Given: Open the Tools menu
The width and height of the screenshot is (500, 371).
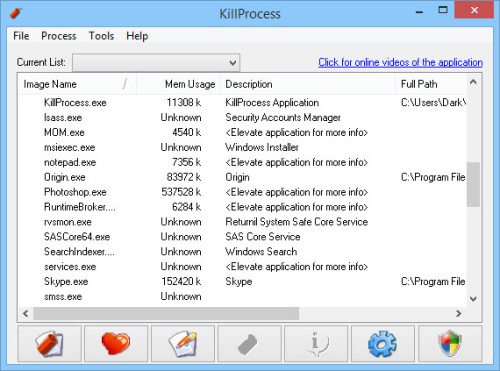Looking at the screenshot, I should point(101,36).
